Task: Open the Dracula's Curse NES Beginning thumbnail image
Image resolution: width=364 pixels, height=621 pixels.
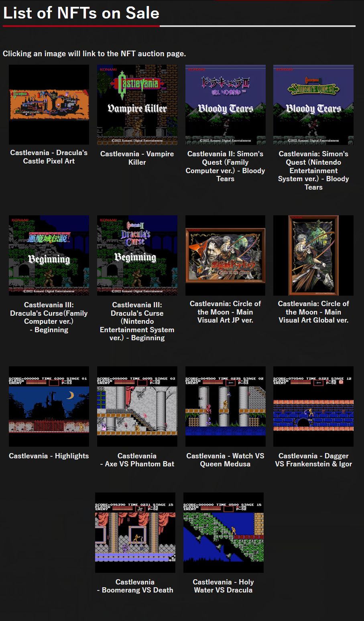Action: (137, 255)
